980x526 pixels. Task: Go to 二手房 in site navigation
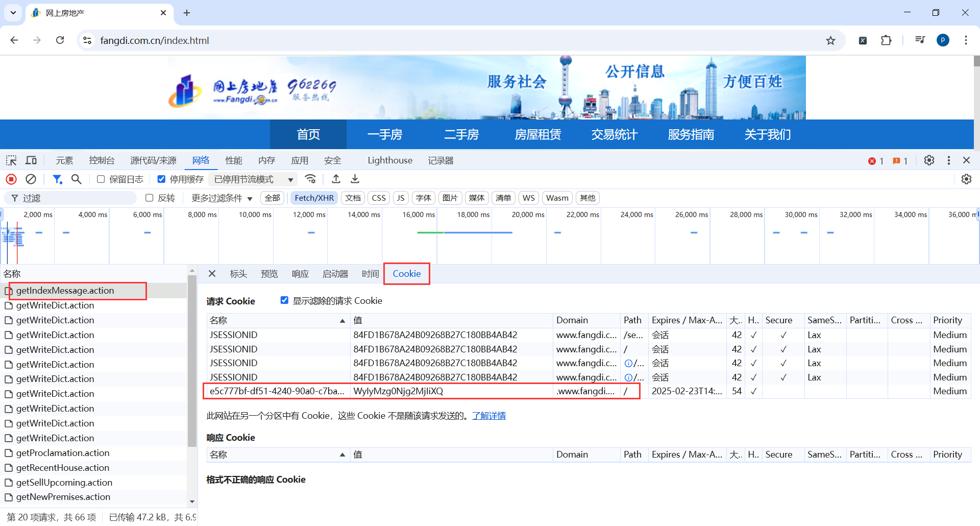coord(461,134)
